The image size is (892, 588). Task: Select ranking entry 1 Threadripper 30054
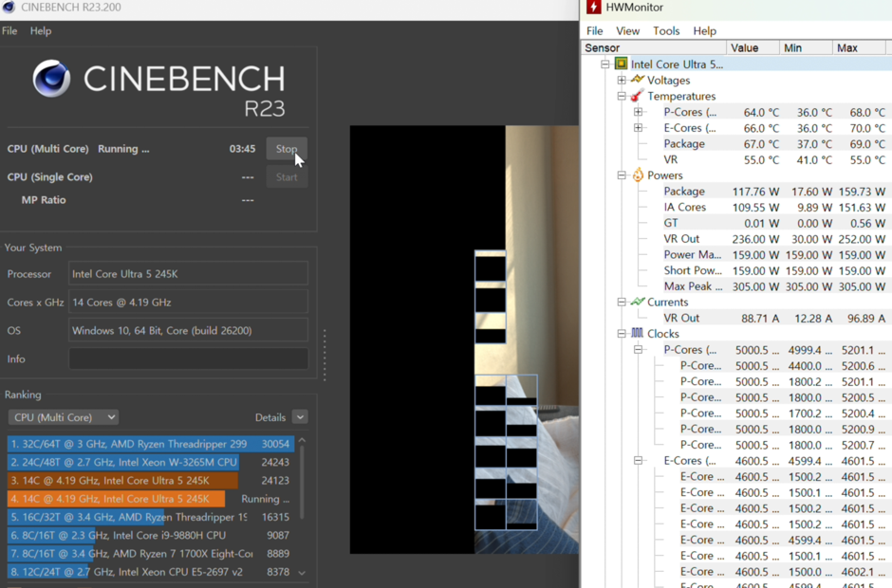[151, 444]
